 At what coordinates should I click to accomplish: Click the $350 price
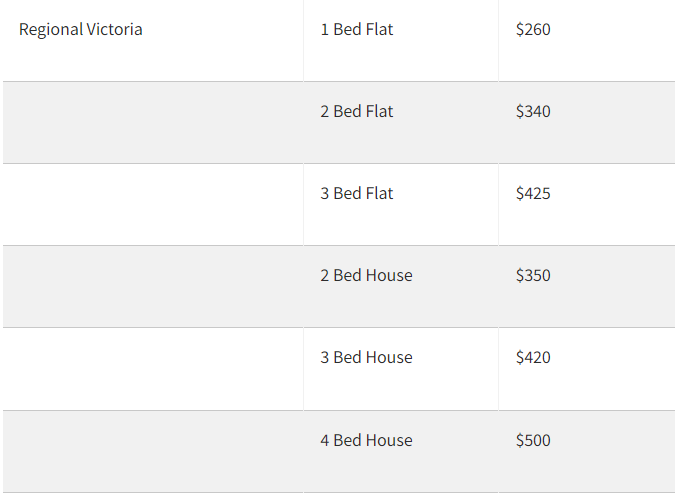[x=533, y=275]
